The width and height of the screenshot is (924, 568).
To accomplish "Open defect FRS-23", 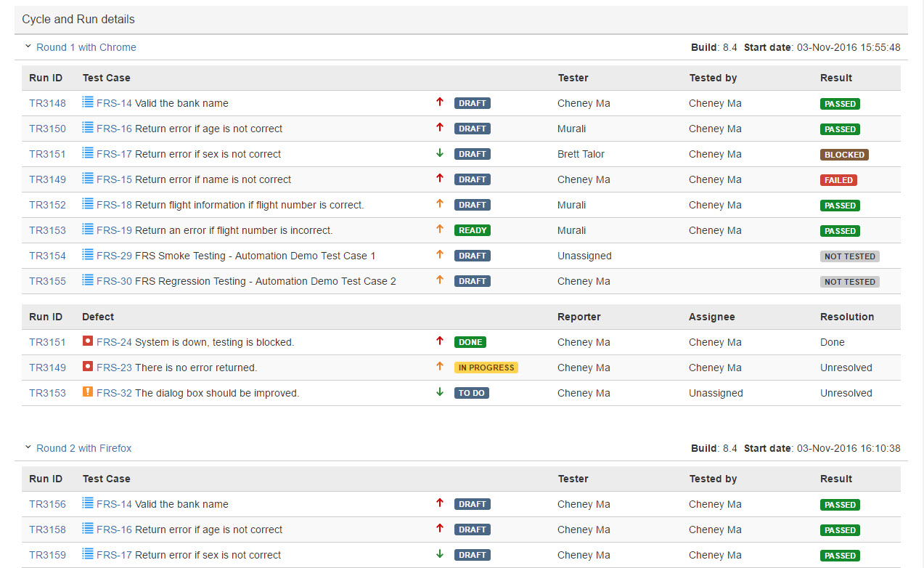I will (114, 368).
